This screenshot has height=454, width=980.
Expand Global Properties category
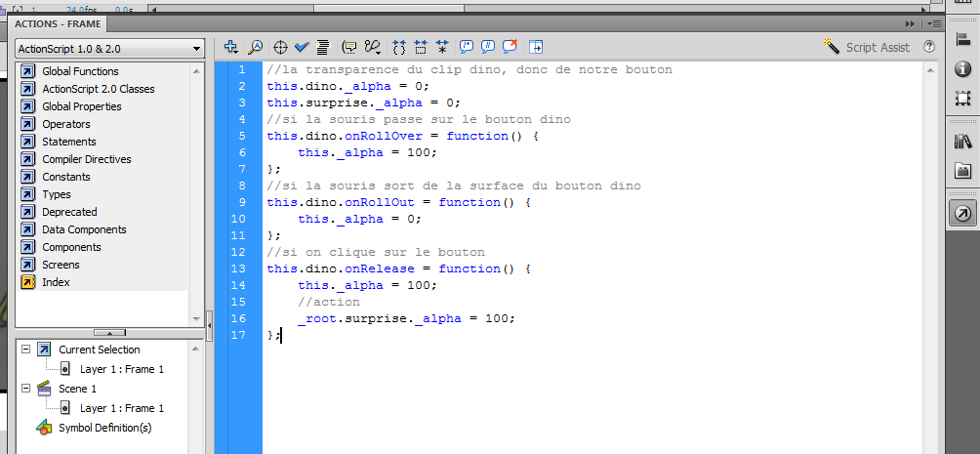point(82,106)
